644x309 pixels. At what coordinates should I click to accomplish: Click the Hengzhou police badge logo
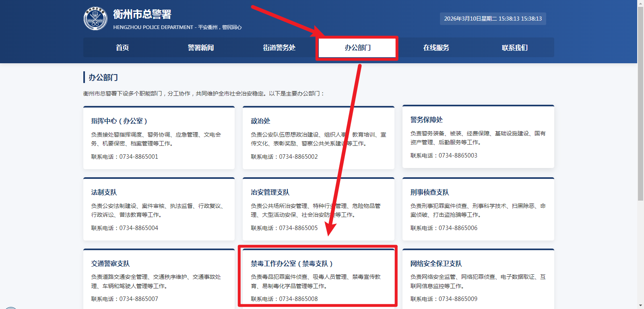point(95,19)
